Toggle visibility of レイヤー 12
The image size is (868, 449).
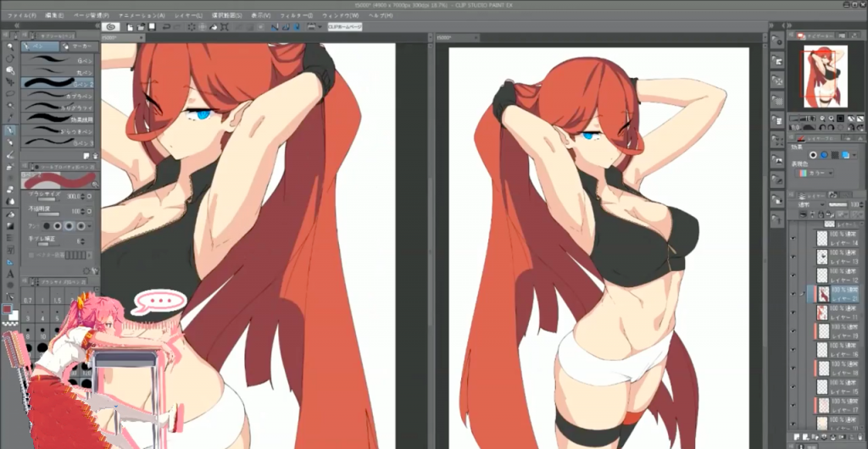[x=793, y=276]
